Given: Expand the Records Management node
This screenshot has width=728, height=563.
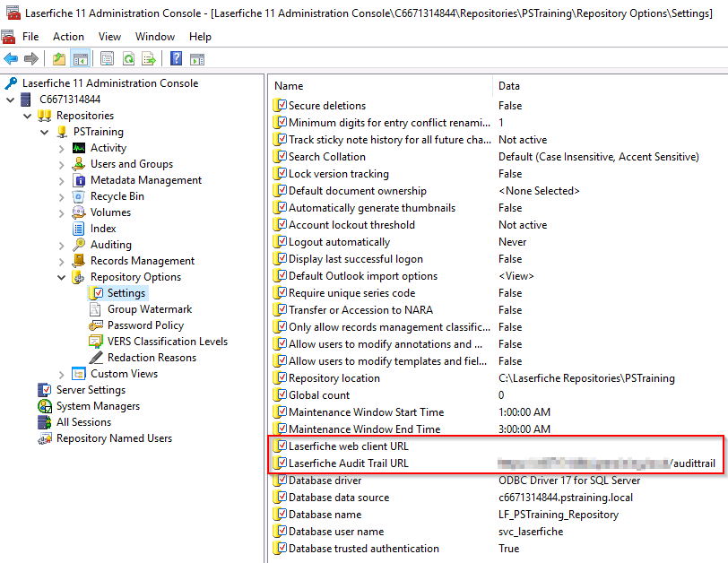Looking at the screenshot, I should coord(61,261).
